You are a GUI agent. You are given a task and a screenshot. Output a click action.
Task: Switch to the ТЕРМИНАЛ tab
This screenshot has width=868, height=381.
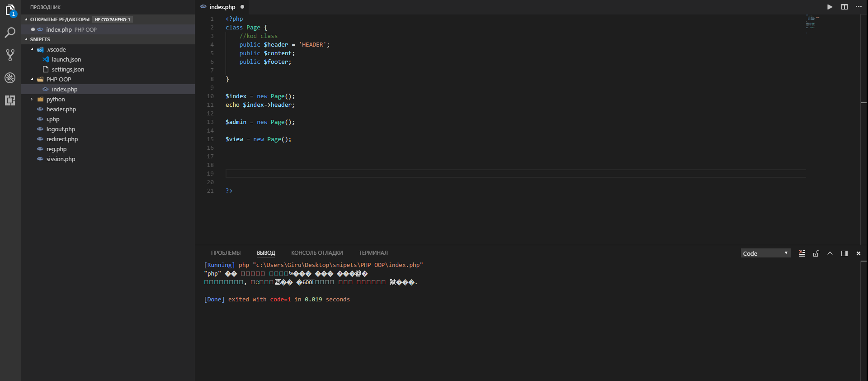click(373, 253)
